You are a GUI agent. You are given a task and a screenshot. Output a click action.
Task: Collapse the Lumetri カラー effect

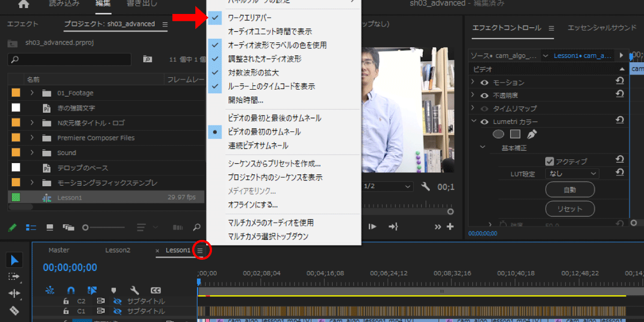point(473,122)
